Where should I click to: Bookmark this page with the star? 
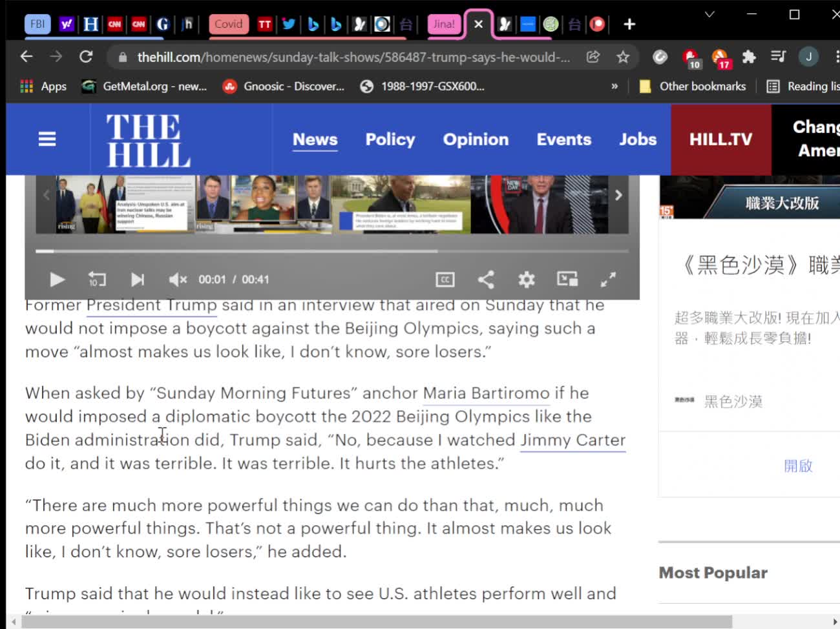click(623, 57)
